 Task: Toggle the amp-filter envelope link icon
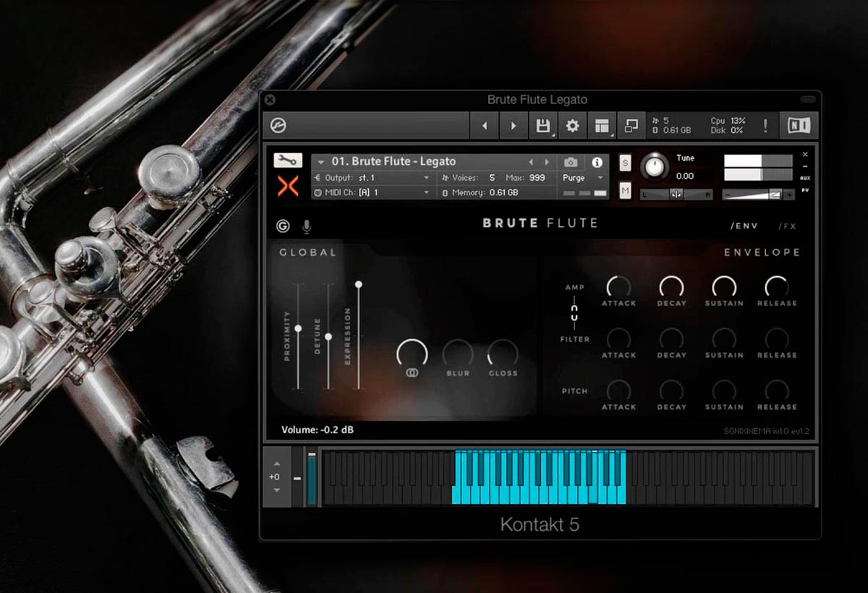click(575, 313)
